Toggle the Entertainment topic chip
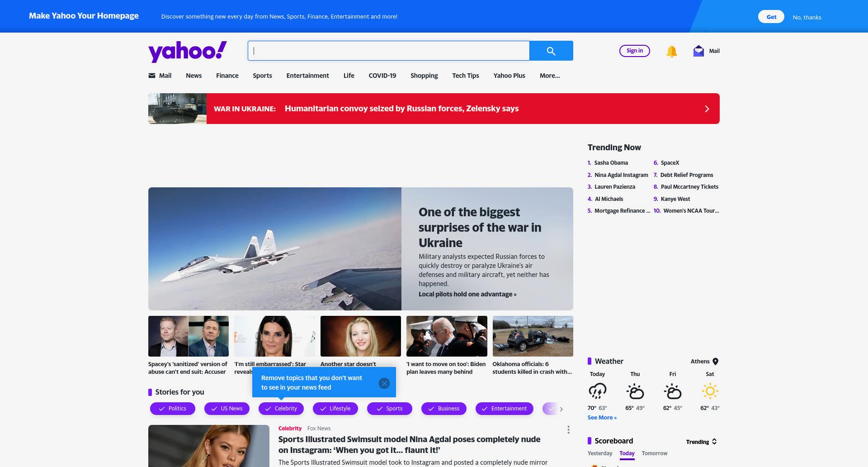 coord(505,409)
